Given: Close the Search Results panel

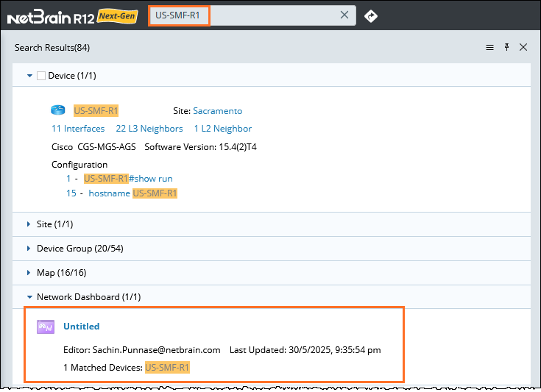Looking at the screenshot, I should point(523,47).
